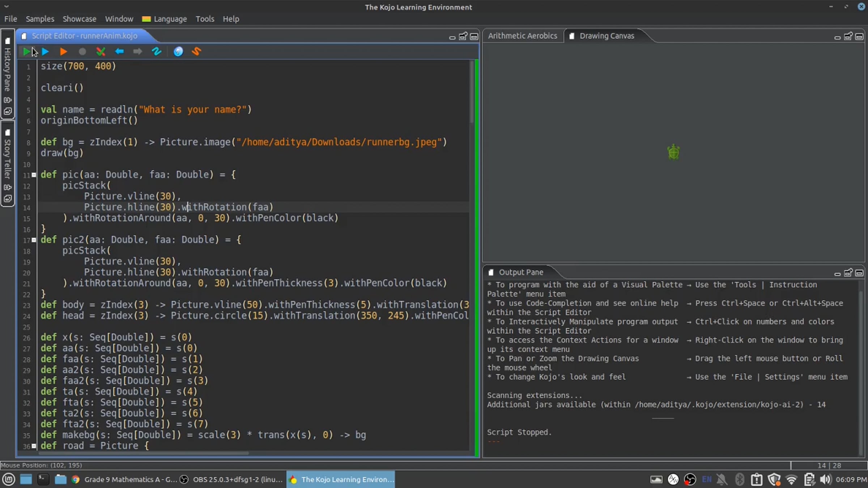
Task: Click the red-green Check Script icon
Action: [x=101, y=52]
